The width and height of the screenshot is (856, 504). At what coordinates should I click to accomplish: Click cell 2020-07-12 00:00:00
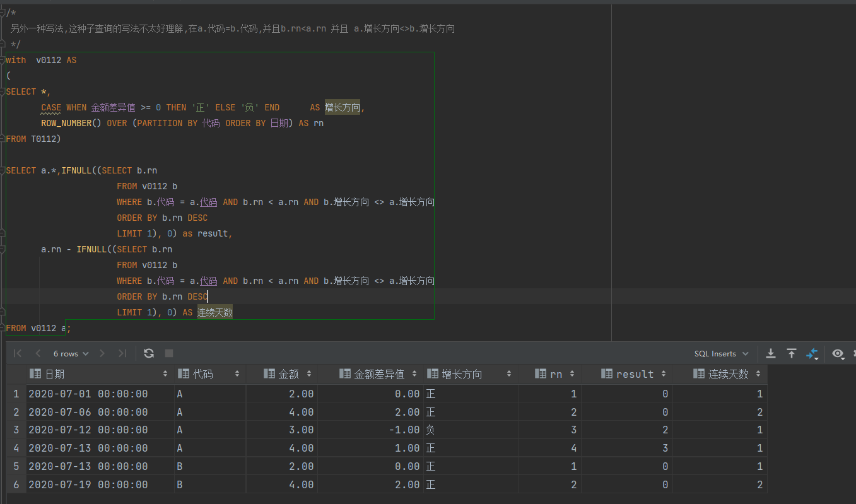click(x=100, y=430)
